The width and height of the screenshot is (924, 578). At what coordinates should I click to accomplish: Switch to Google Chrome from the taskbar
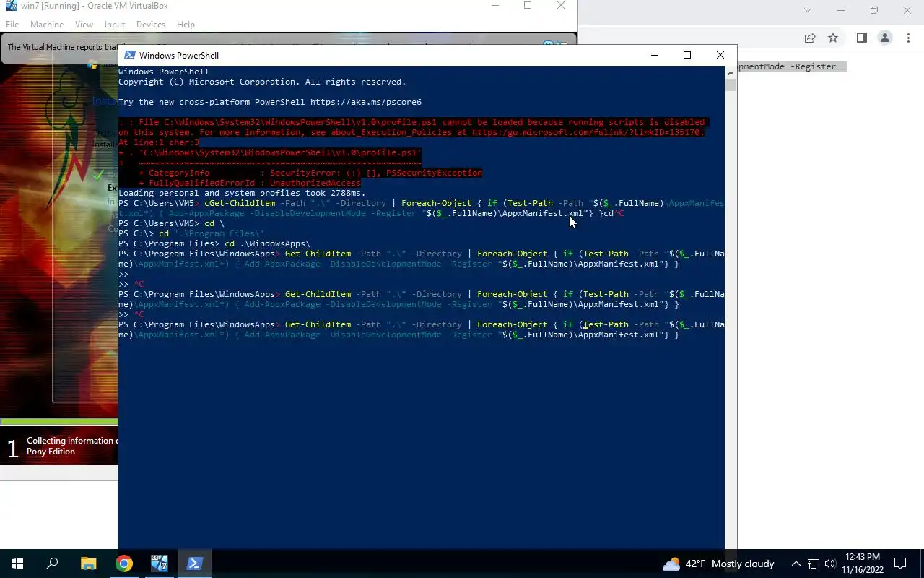[124, 564]
